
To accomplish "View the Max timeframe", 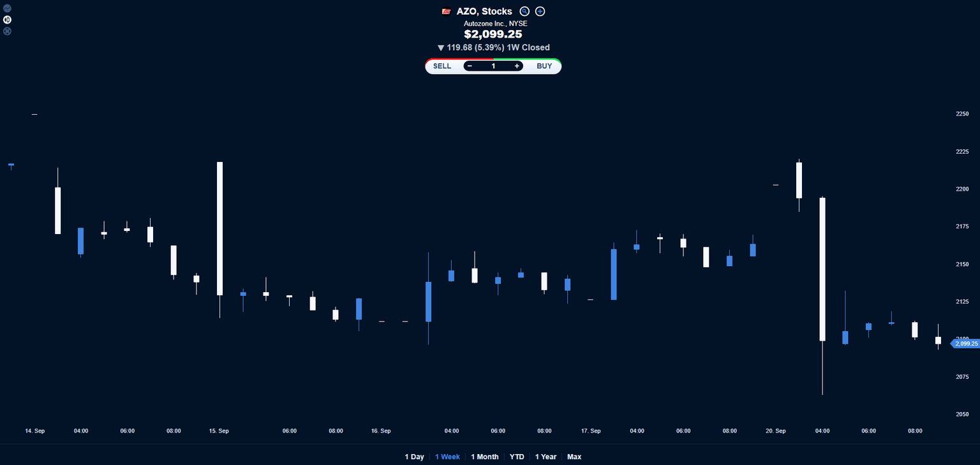I will click(574, 457).
